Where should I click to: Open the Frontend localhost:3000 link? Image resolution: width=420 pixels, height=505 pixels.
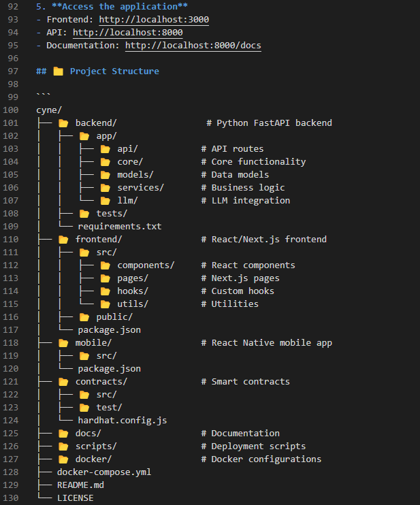tap(154, 20)
